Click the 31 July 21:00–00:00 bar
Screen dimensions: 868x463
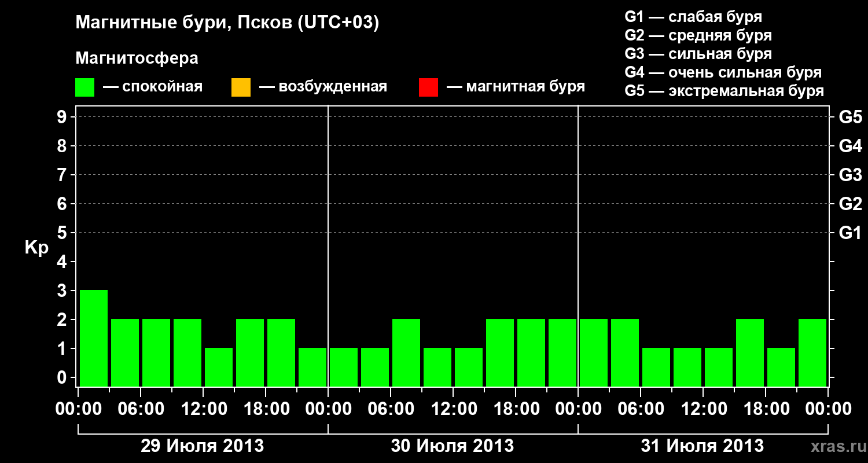coord(812,352)
